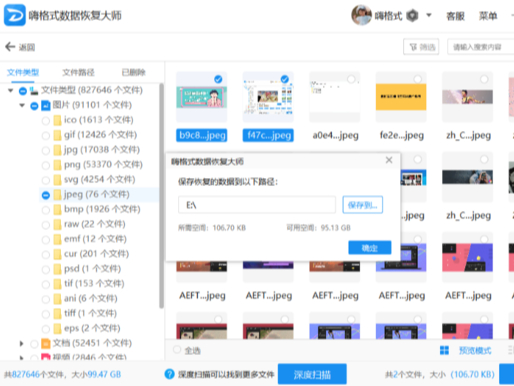Open the account dropdown arrow
This screenshot has width=514, height=386.
point(429,15)
